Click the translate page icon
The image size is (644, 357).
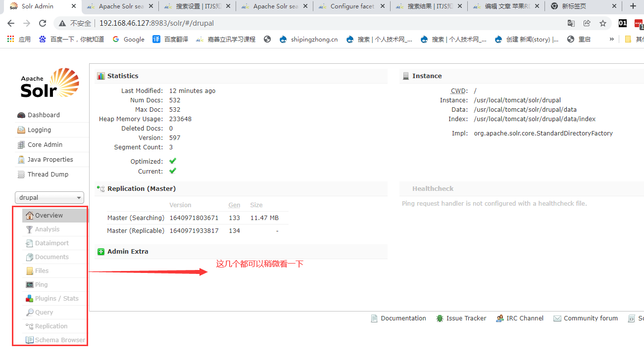pos(571,23)
